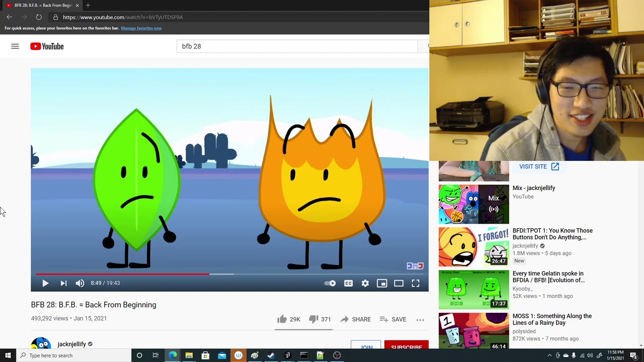Open Every time Gelatin spoke video
The width and height of the screenshot is (644, 362).
[548, 277]
